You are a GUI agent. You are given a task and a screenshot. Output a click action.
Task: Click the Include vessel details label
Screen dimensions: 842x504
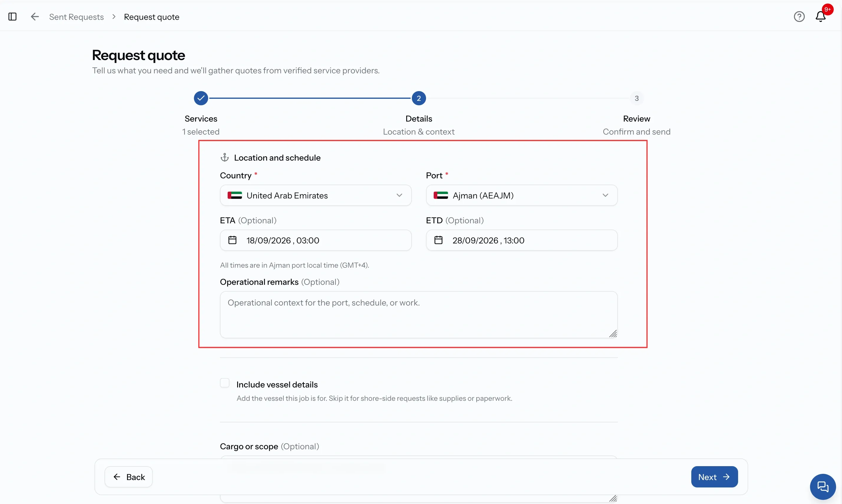click(277, 385)
